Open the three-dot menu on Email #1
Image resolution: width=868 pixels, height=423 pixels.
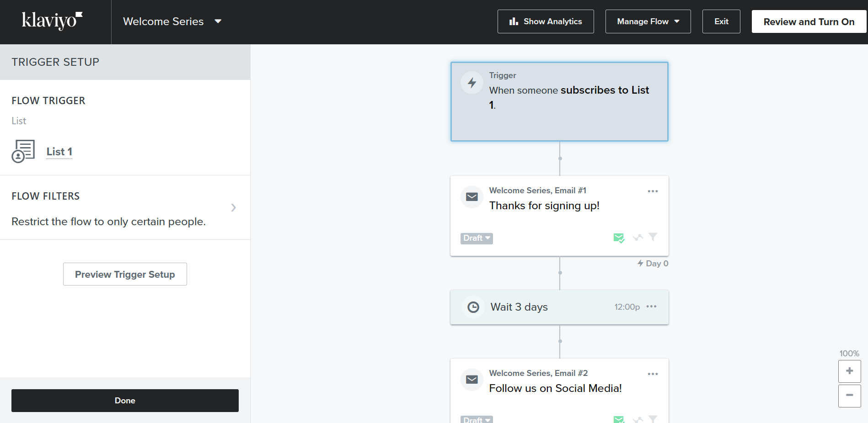click(x=653, y=191)
